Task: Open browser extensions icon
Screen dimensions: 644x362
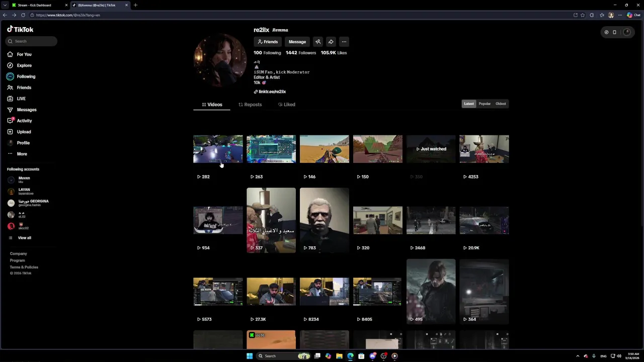Action: coord(592,15)
